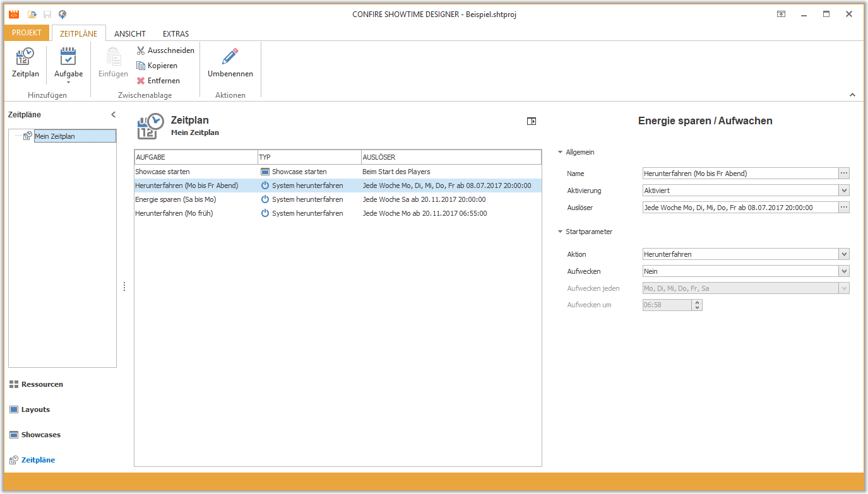
Task: Click power icon in Energie sparen row
Action: click(x=265, y=199)
